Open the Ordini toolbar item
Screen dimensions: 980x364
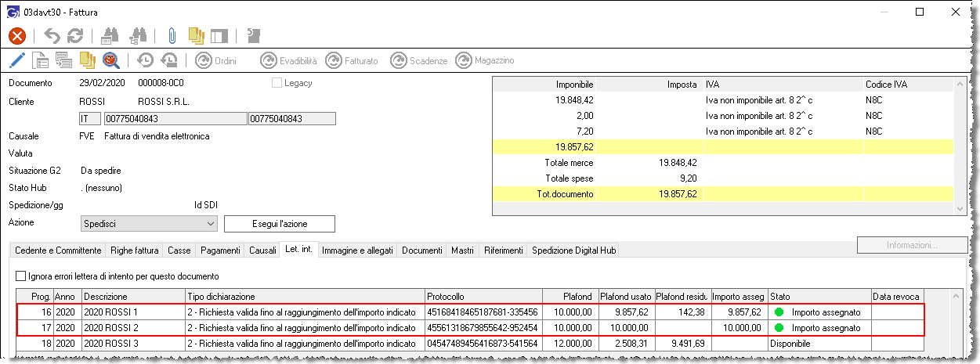(x=215, y=60)
